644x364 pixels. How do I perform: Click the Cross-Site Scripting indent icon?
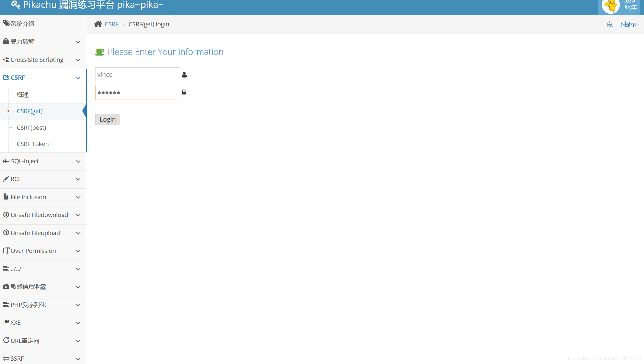click(x=6, y=59)
